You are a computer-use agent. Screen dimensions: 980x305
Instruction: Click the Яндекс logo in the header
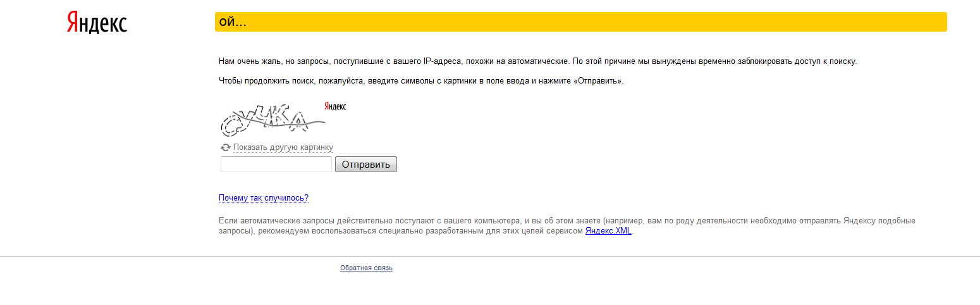(97, 23)
